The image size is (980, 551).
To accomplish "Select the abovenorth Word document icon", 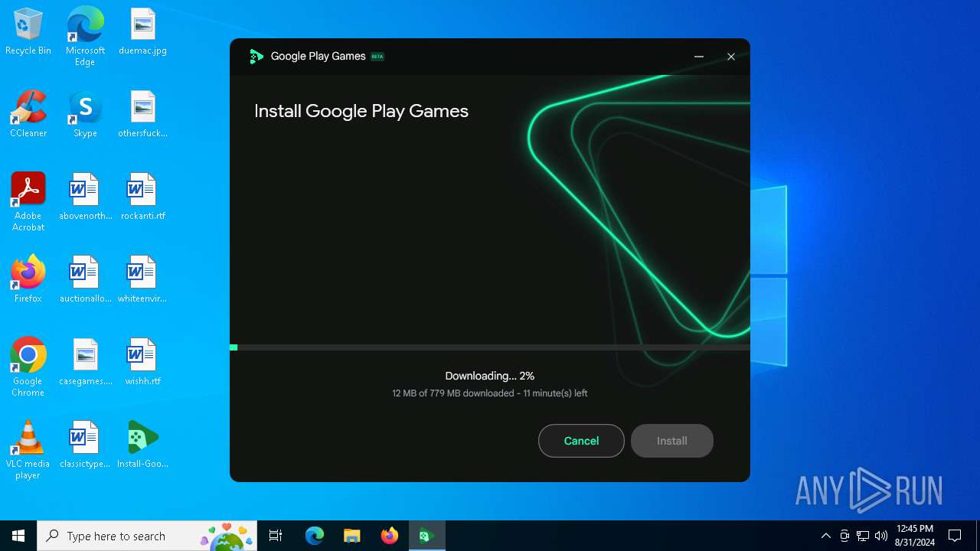I will [85, 197].
